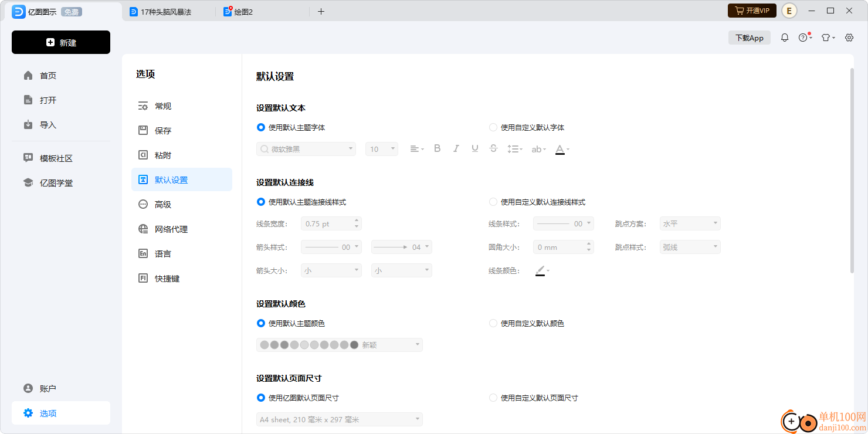This screenshot has height=434, width=868.
Task: Open the font size 10 dropdown
Action: pyautogui.click(x=382, y=149)
